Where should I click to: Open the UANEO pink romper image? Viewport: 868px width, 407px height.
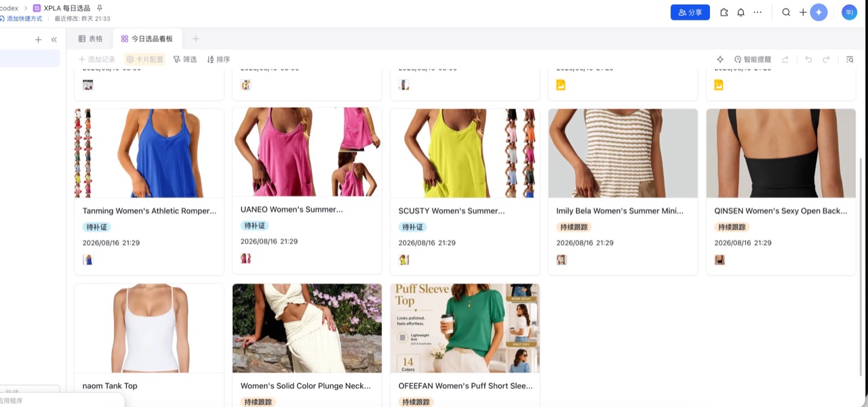pos(307,152)
